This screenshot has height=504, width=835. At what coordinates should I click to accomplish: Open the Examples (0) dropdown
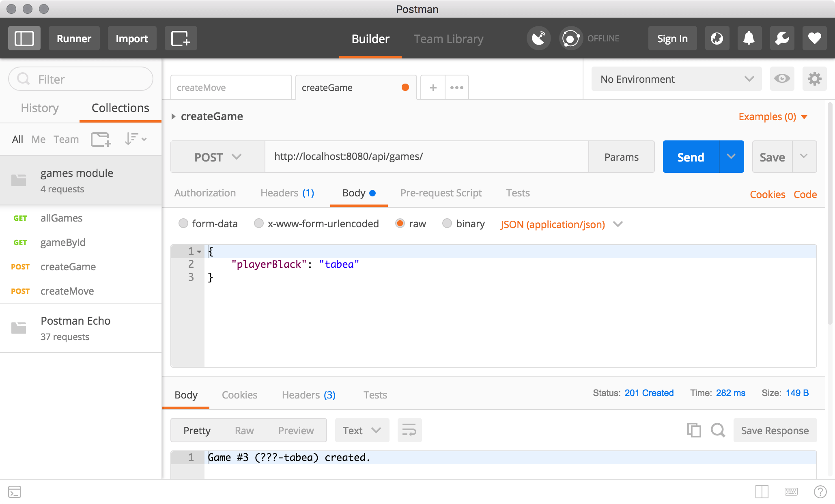tap(773, 117)
